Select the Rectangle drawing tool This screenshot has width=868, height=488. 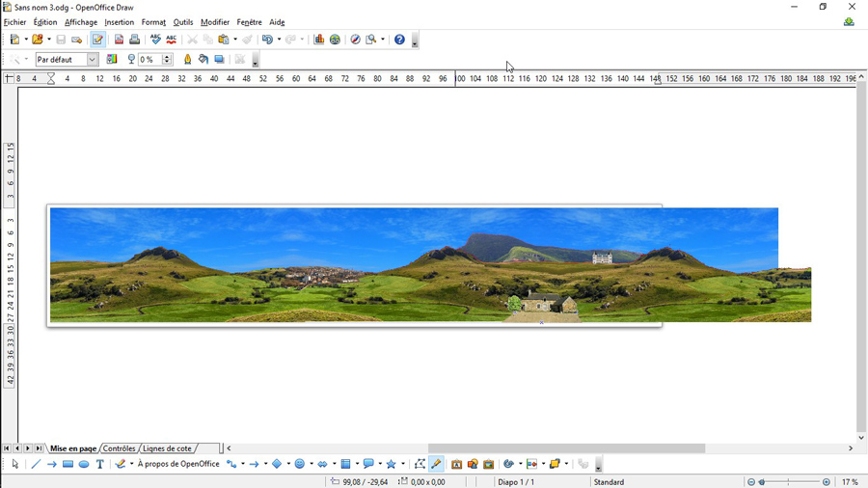pyautogui.click(x=68, y=464)
